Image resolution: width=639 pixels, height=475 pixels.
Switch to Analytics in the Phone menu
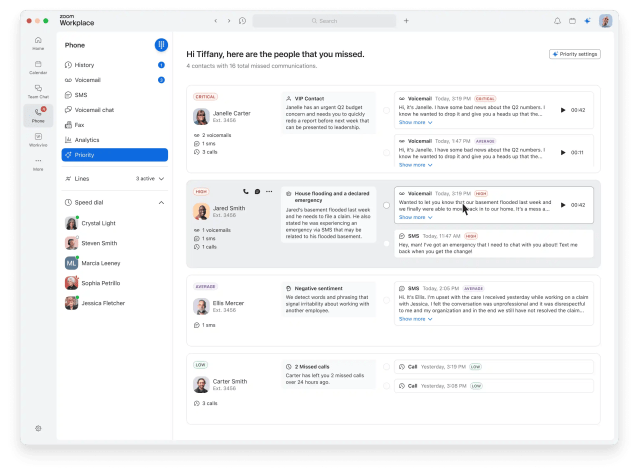coord(88,140)
